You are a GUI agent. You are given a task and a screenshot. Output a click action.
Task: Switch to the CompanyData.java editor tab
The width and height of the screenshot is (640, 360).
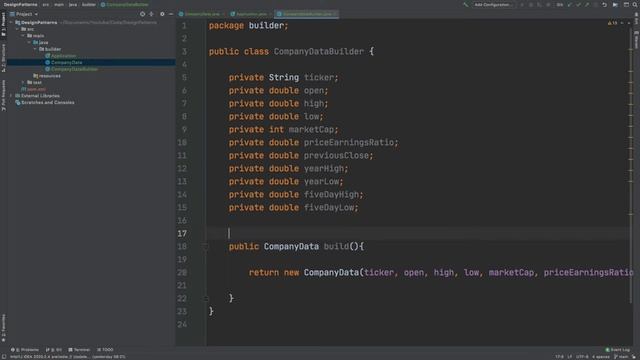202,14
